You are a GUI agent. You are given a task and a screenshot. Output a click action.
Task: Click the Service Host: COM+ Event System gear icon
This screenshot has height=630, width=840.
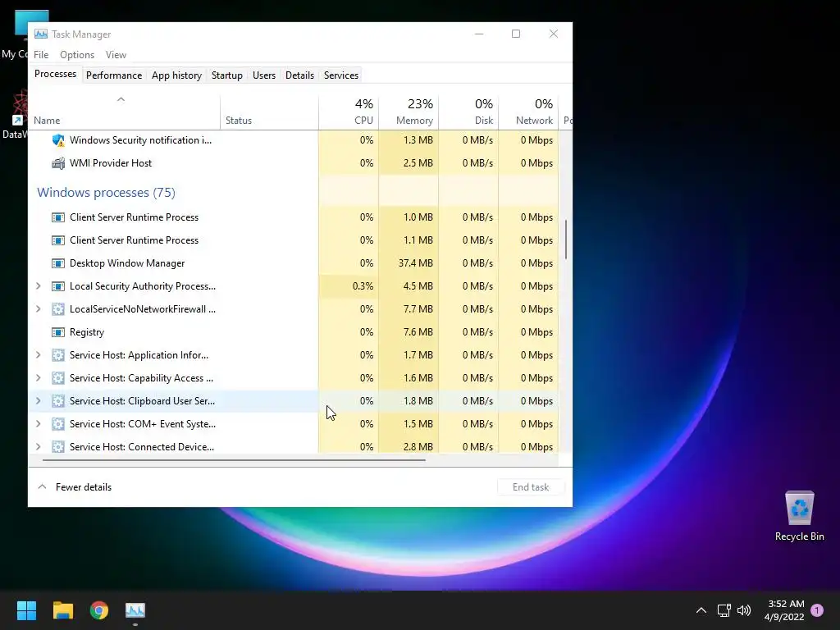click(x=58, y=424)
